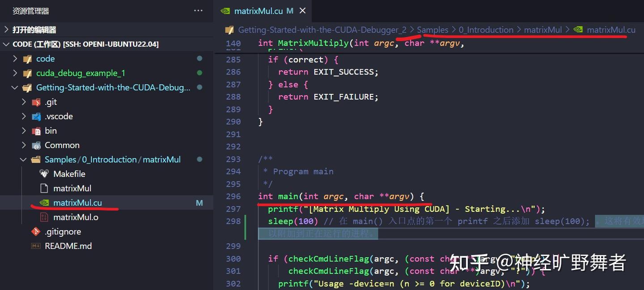Viewport: 644px width, 290px height.
Task: Open the matrixMul.cu breadcrumb segment
Action: tap(611, 30)
